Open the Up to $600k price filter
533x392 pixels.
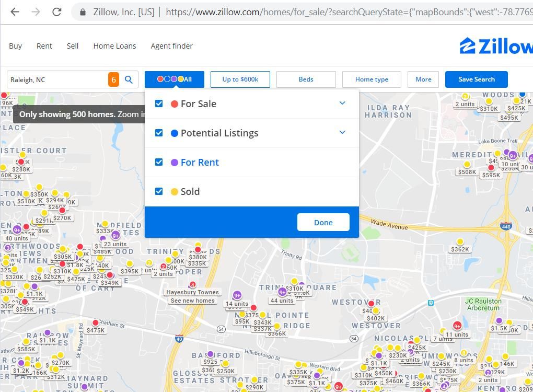pyautogui.click(x=240, y=79)
